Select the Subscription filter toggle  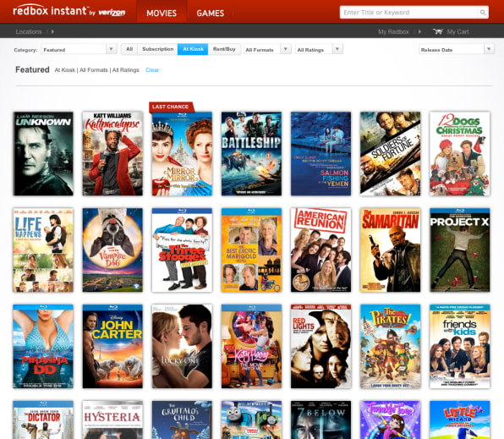tap(157, 49)
